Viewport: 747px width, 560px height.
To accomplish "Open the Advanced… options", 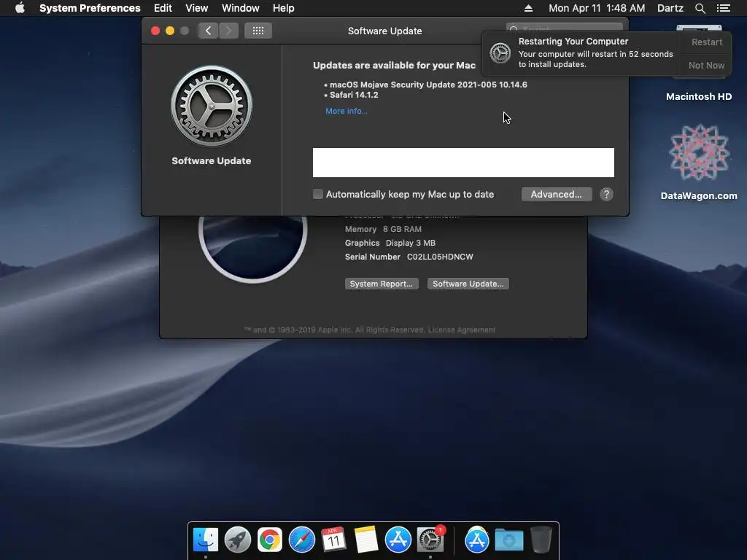I will 557,194.
